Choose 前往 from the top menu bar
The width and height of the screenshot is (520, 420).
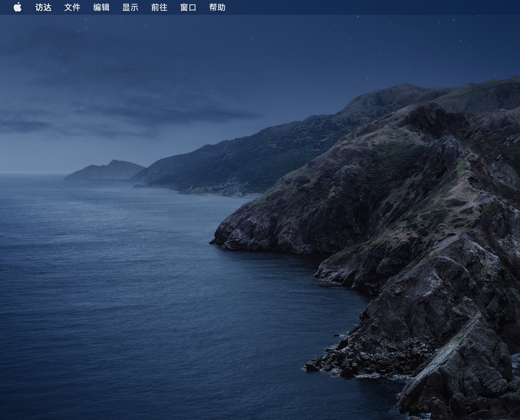coord(159,7)
